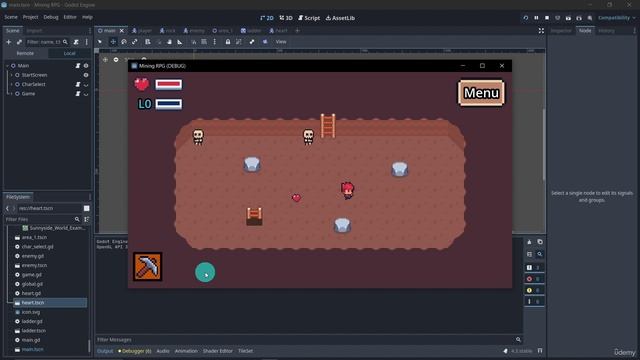
Task: Open the Compatibility renderer dropdown
Action: tap(617, 18)
